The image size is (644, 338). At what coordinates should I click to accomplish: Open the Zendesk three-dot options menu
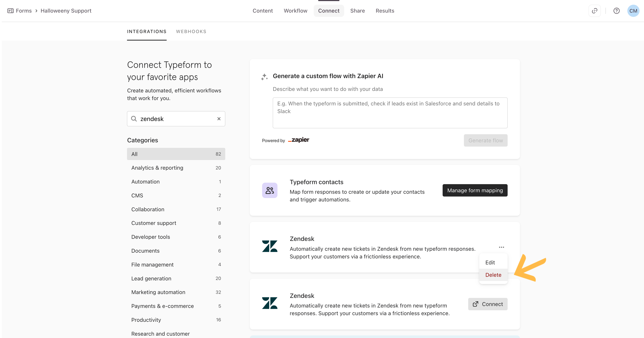[x=501, y=247]
